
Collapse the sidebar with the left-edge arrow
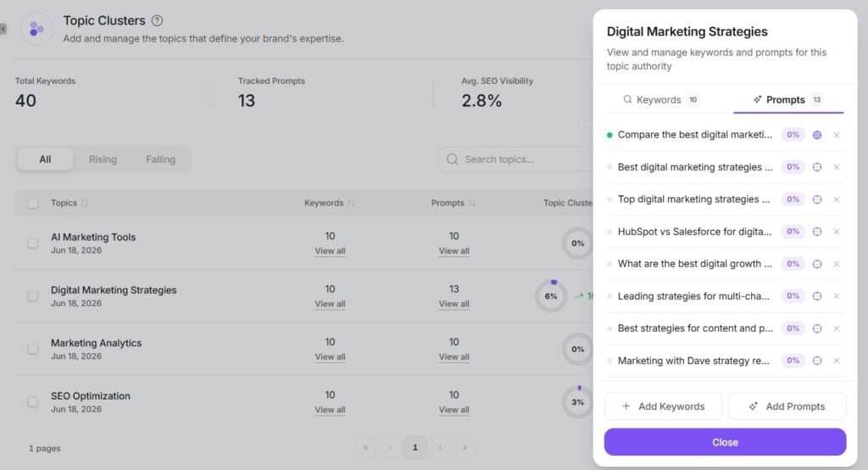pyautogui.click(x=3, y=29)
